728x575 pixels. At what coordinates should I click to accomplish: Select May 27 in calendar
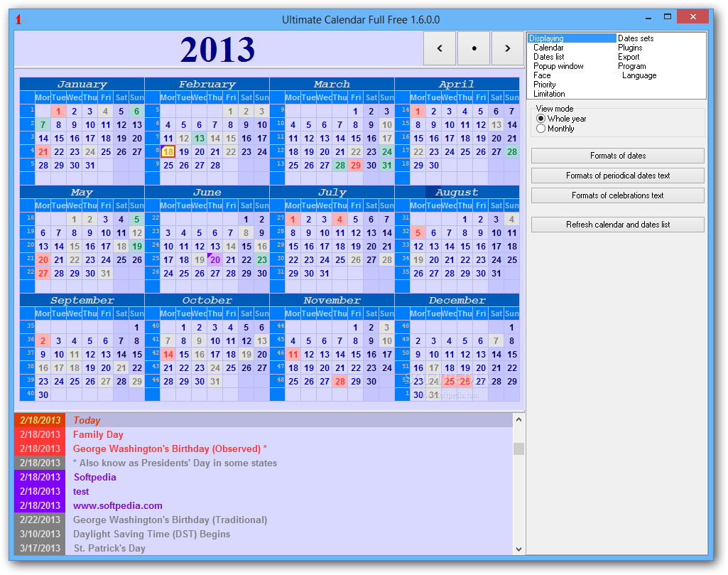43,274
